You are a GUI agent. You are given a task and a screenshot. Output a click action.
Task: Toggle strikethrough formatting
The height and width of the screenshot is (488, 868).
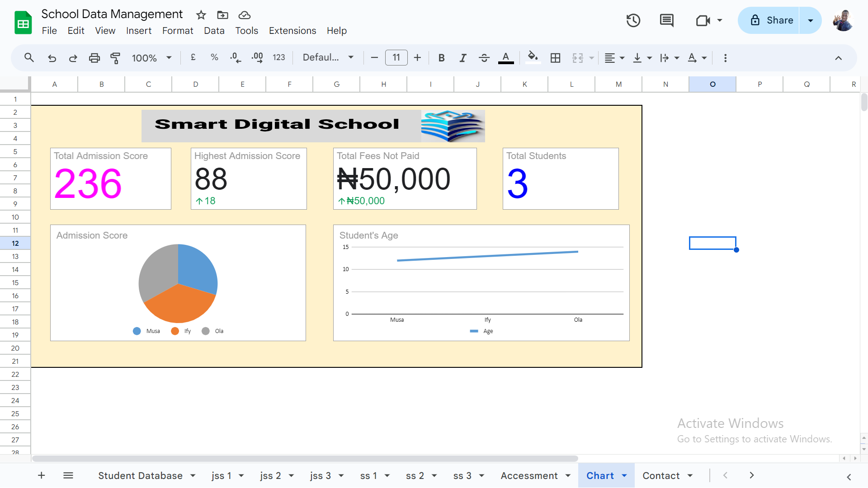pos(484,58)
